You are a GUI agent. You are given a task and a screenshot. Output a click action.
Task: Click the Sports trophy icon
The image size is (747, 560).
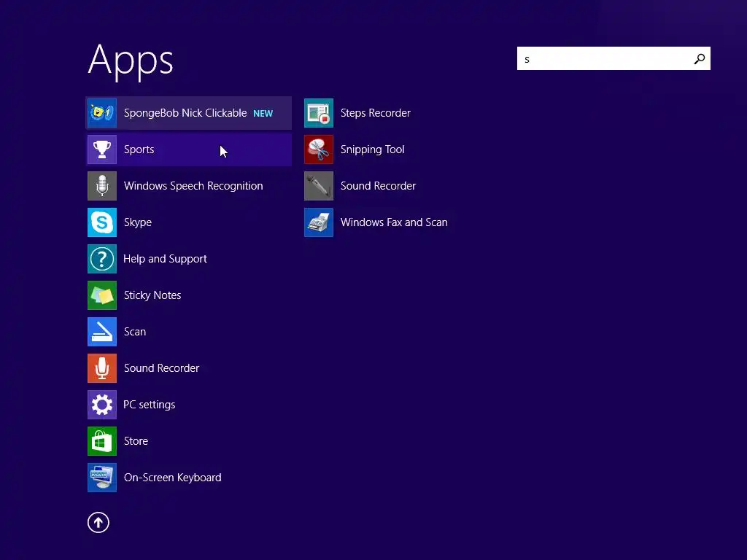click(102, 149)
